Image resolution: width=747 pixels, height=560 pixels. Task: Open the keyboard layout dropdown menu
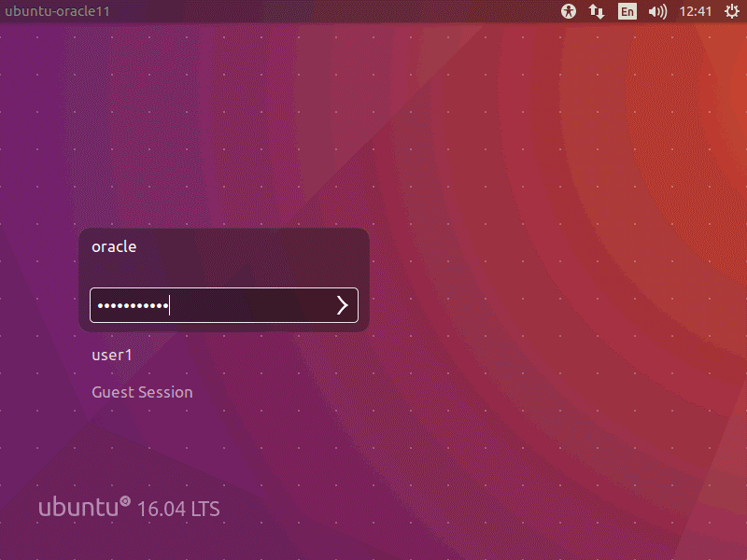point(627,11)
